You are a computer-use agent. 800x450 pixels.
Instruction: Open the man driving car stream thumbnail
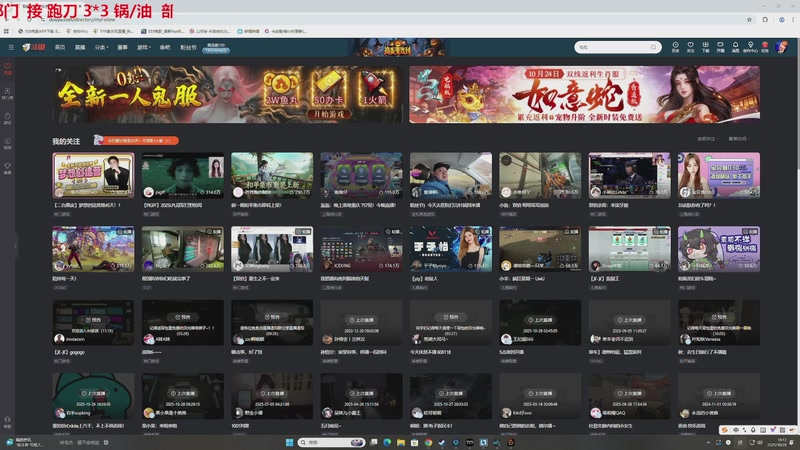(x=451, y=175)
